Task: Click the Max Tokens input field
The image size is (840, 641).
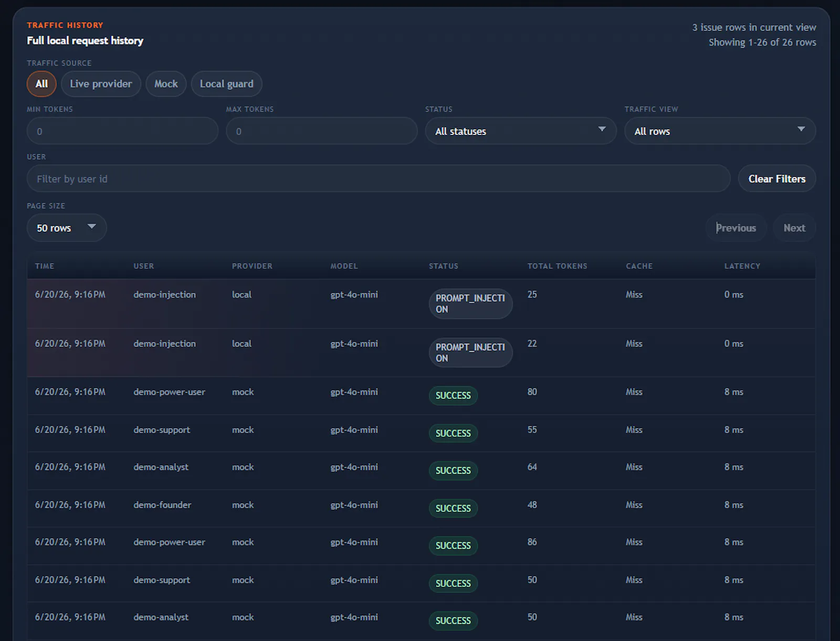Action: [322, 131]
